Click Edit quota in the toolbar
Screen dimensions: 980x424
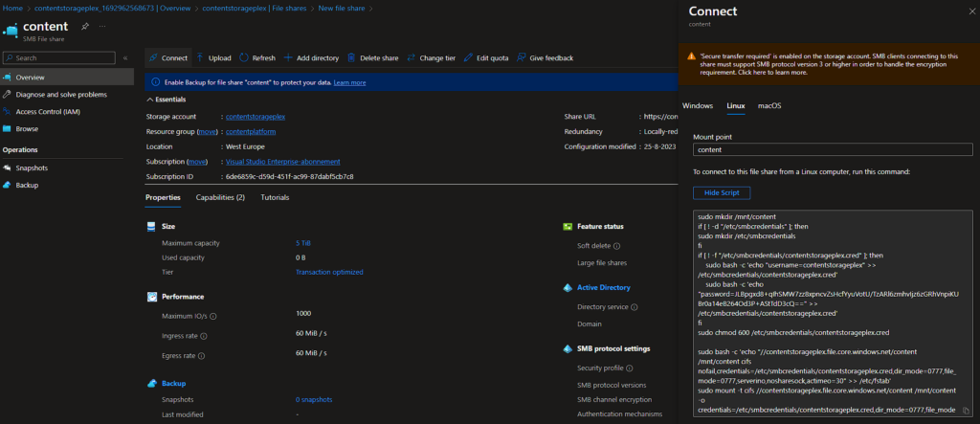[x=486, y=57]
